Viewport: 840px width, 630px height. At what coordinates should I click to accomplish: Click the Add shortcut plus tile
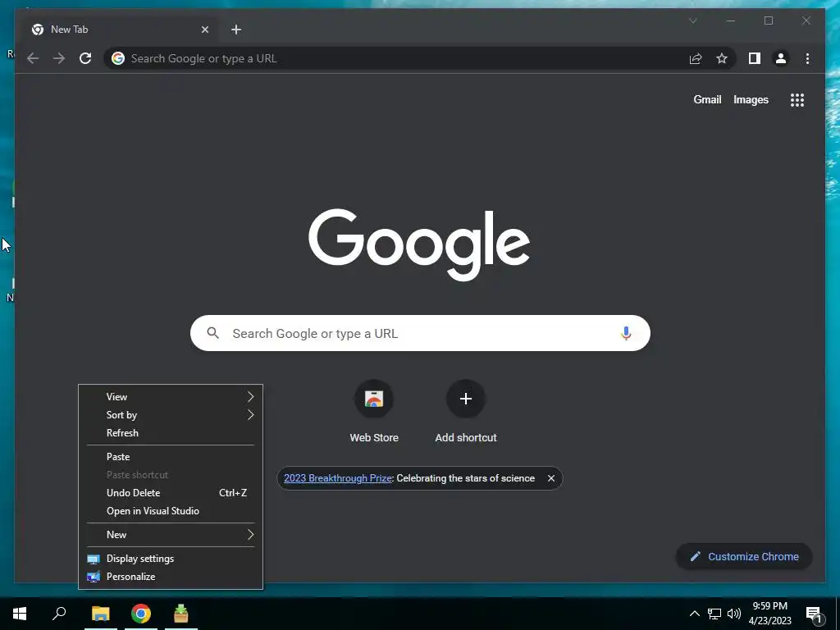(x=466, y=412)
